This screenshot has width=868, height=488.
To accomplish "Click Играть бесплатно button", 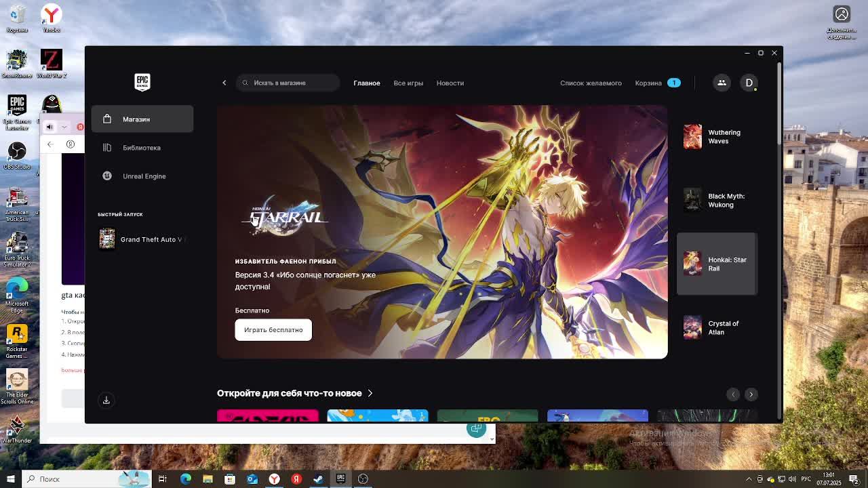I will (x=273, y=330).
